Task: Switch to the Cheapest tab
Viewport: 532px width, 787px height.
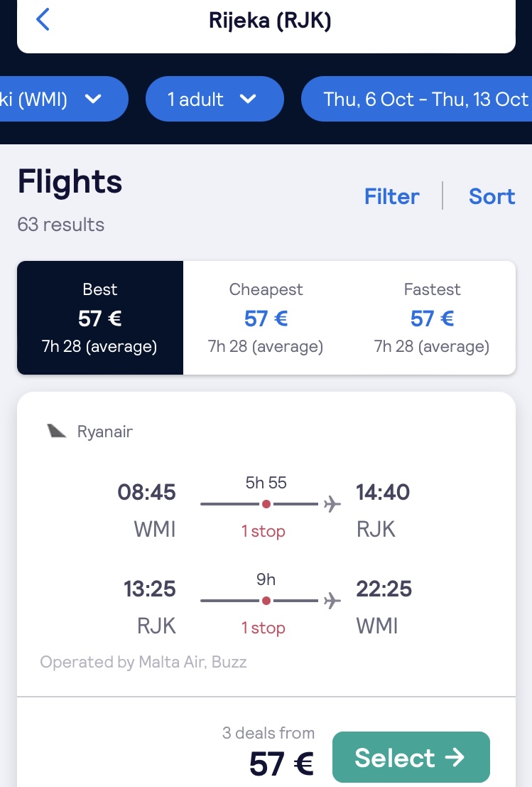Action: coord(266,318)
